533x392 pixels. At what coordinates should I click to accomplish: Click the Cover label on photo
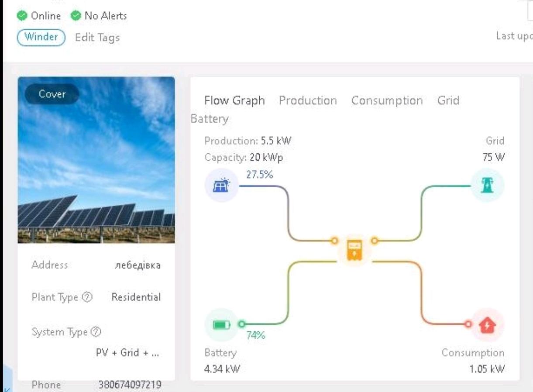52,94
